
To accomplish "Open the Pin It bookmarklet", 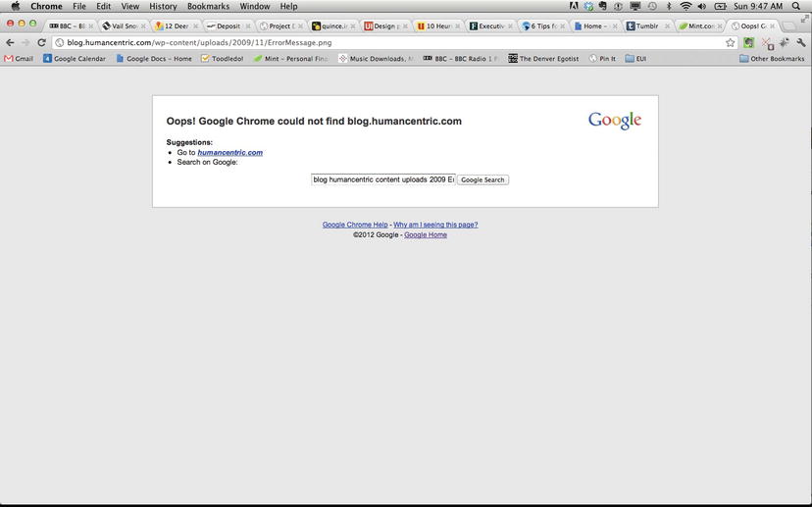I will (x=602, y=59).
